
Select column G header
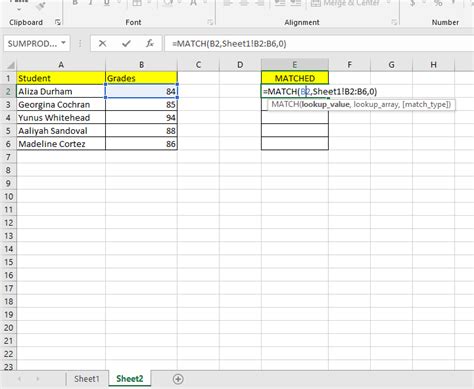(391, 65)
